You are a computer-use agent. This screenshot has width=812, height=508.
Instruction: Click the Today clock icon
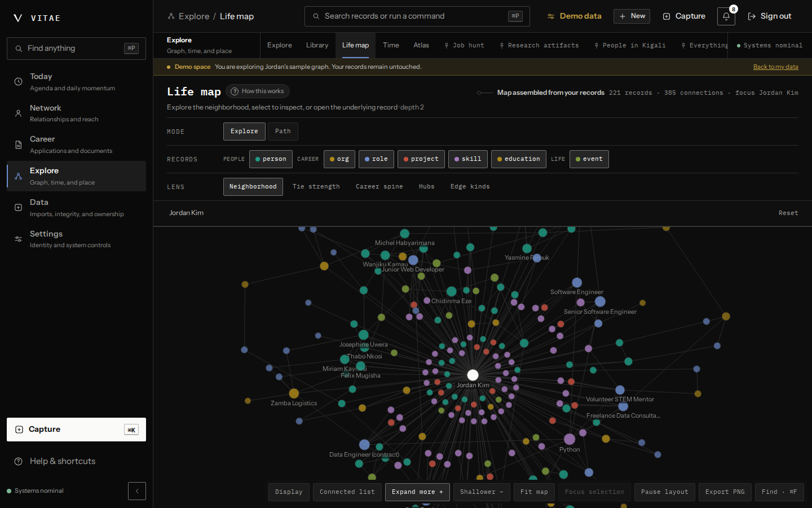click(19, 82)
